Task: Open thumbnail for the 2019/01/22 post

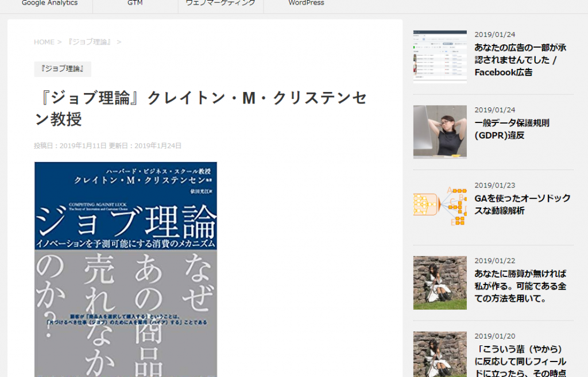Action: [440, 283]
